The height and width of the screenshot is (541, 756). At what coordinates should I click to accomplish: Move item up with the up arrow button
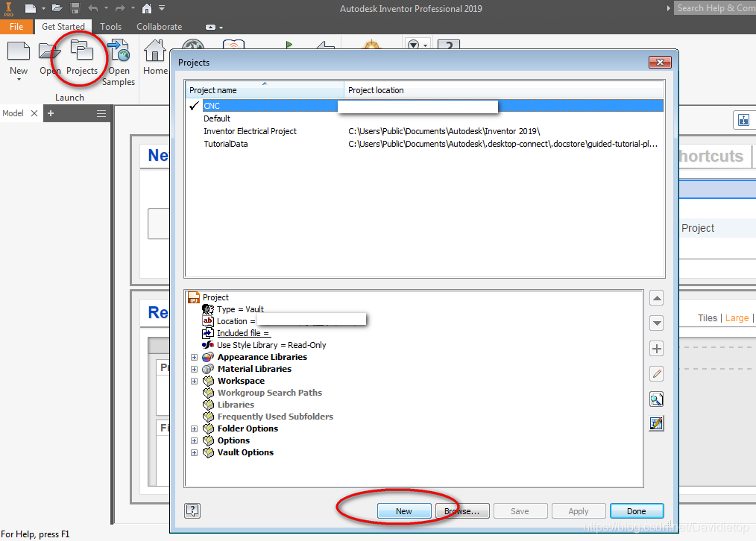657,298
